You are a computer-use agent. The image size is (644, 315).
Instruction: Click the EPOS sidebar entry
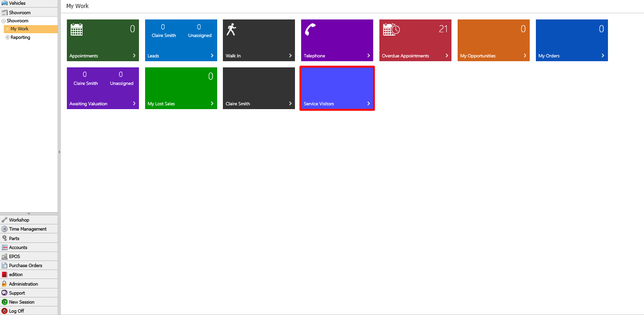click(29, 256)
